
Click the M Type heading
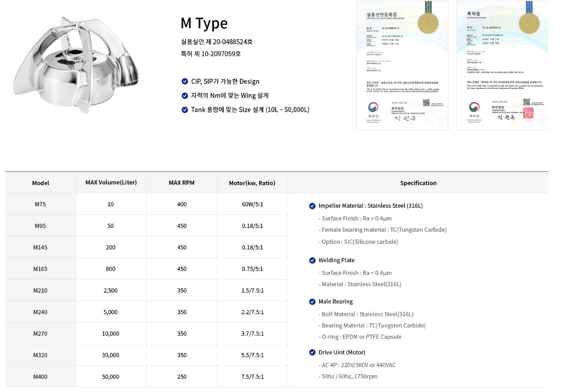pyautogui.click(x=204, y=23)
